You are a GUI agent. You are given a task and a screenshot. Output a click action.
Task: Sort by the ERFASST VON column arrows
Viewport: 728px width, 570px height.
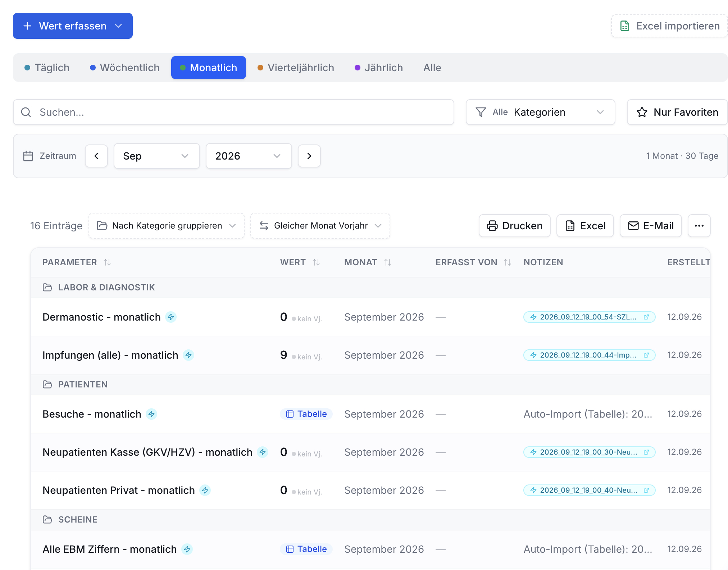point(508,262)
